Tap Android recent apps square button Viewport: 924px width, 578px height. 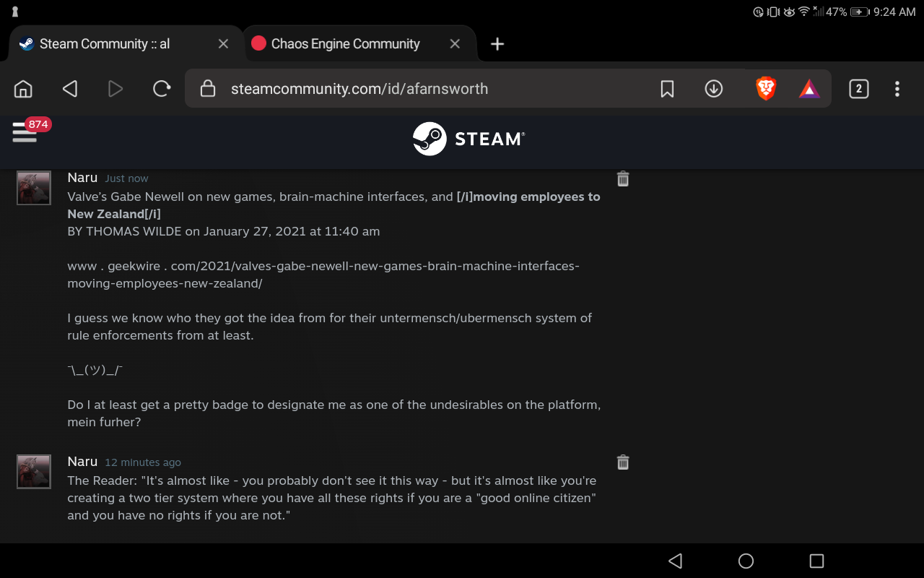[x=816, y=561]
